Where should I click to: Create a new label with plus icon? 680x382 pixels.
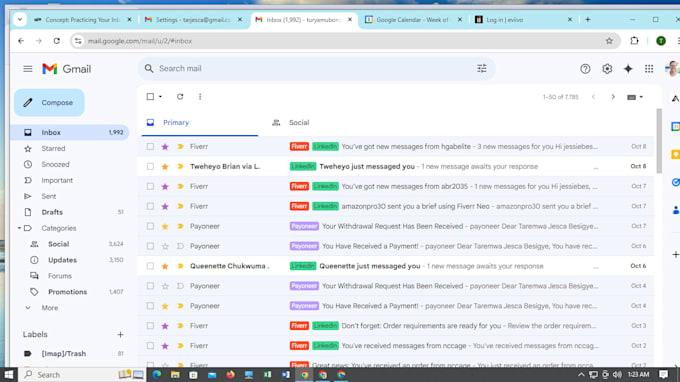(x=120, y=334)
